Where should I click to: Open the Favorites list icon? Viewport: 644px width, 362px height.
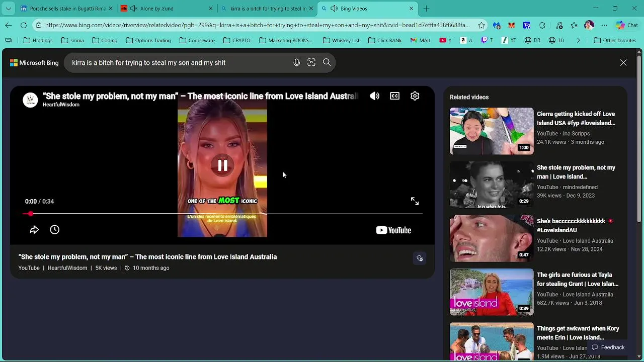pos(574,25)
